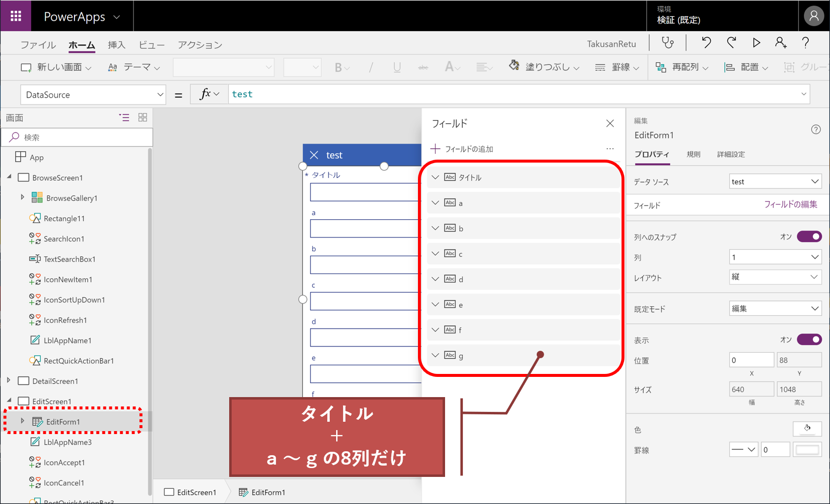Open the データソース dropdown showing test
Screen dimensions: 830x504
pyautogui.click(x=775, y=181)
